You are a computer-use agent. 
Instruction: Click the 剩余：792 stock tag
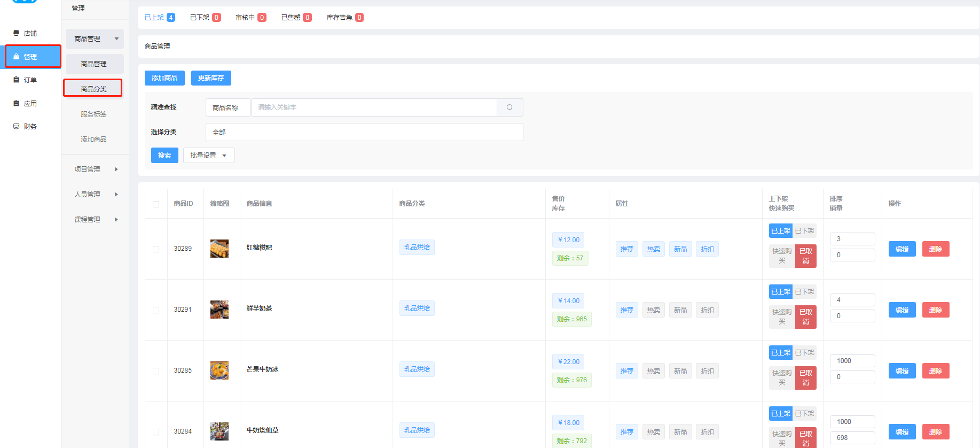(x=571, y=441)
